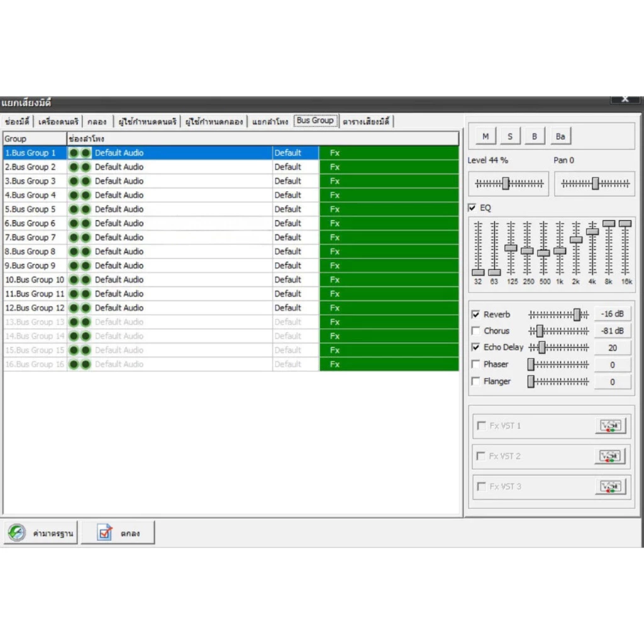Switch to the กลอง tab
Screen dimensions: 644x644
[x=97, y=121]
